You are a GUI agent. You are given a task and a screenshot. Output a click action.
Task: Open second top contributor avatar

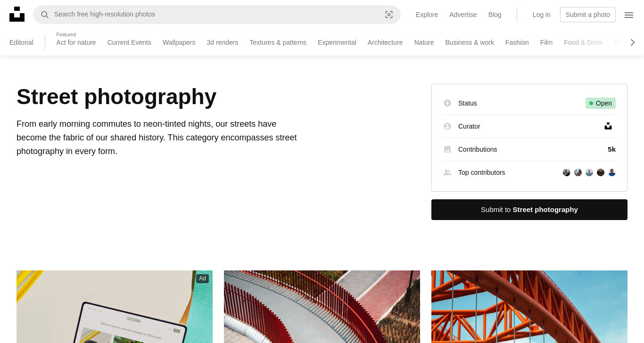click(578, 172)
